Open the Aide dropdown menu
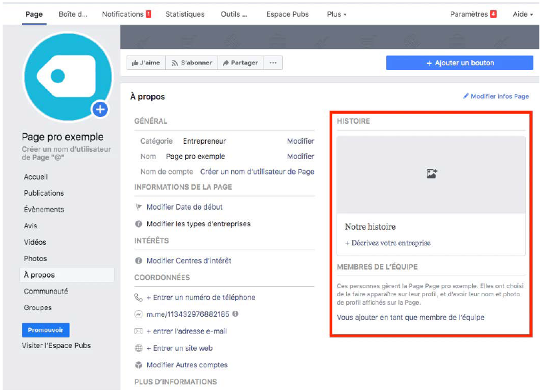The height and width of the screenshot is (392, 544). 523,14
